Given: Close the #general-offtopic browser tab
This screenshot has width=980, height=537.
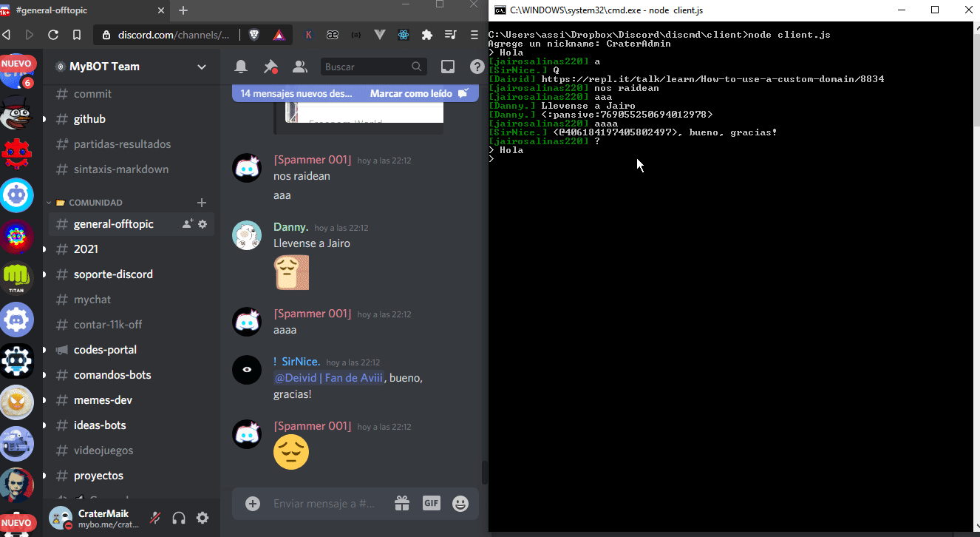Looking at the screenshot, I should [x=162, y=10].
